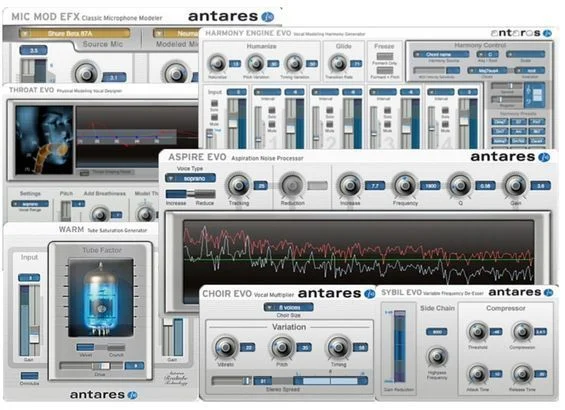Click the glowing tube image in Warm

tap(101, 298)
